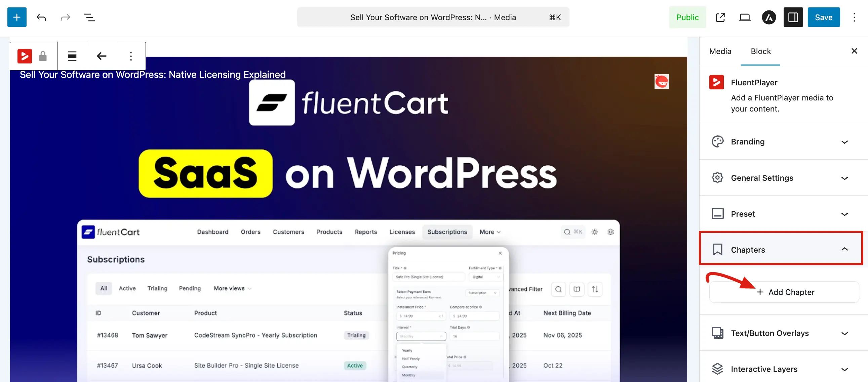Click the Public status button

[x=687, y=17]
